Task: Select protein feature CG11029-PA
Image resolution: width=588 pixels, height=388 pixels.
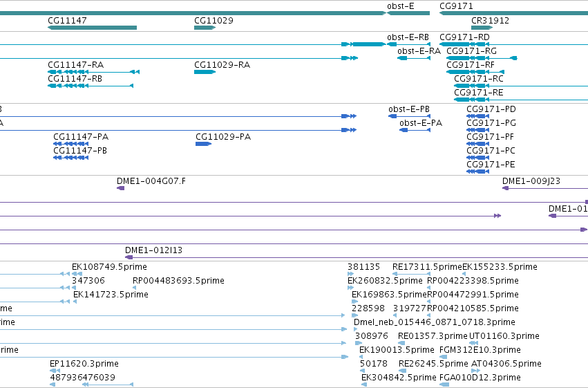Action: 204,144
